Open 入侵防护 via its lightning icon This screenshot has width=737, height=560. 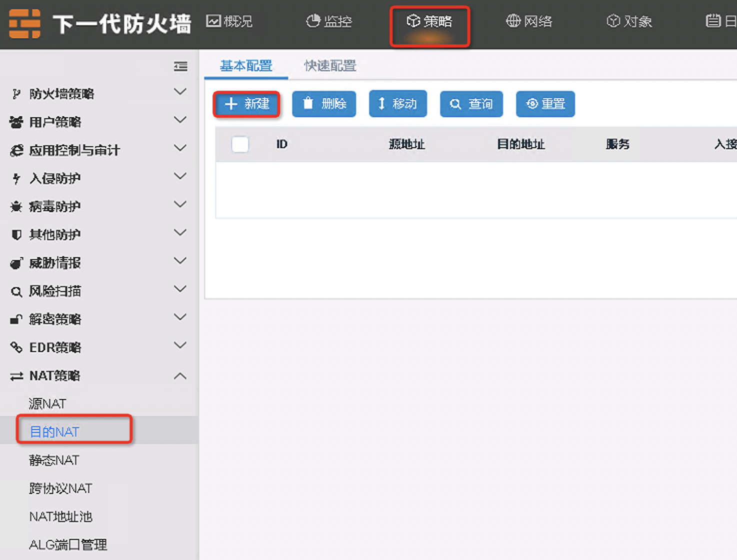pyautogui.click(x=15, y=178)
